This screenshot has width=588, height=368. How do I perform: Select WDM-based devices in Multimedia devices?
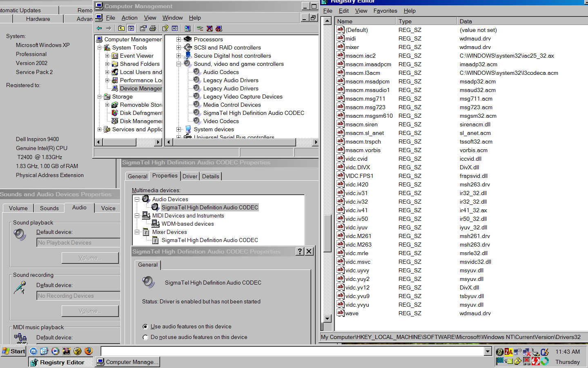(x=187, y=224)
